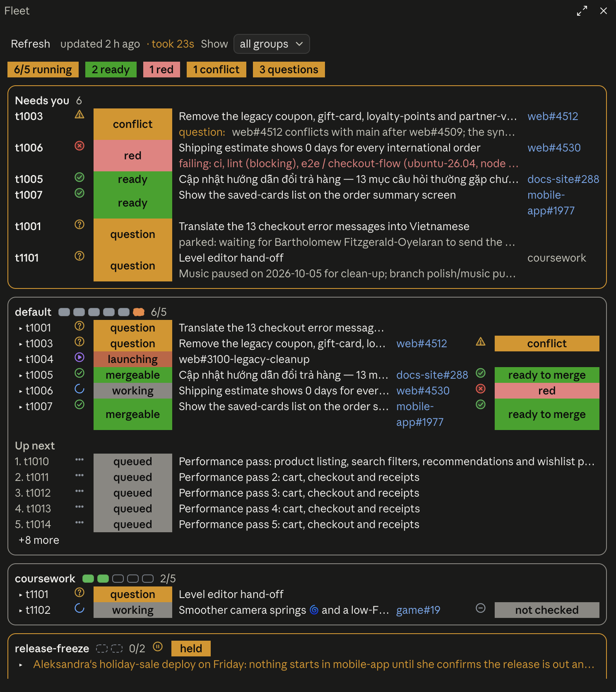
Task: Click the red failed-check icon after web#4530 in default group
Action: point(481,389)
